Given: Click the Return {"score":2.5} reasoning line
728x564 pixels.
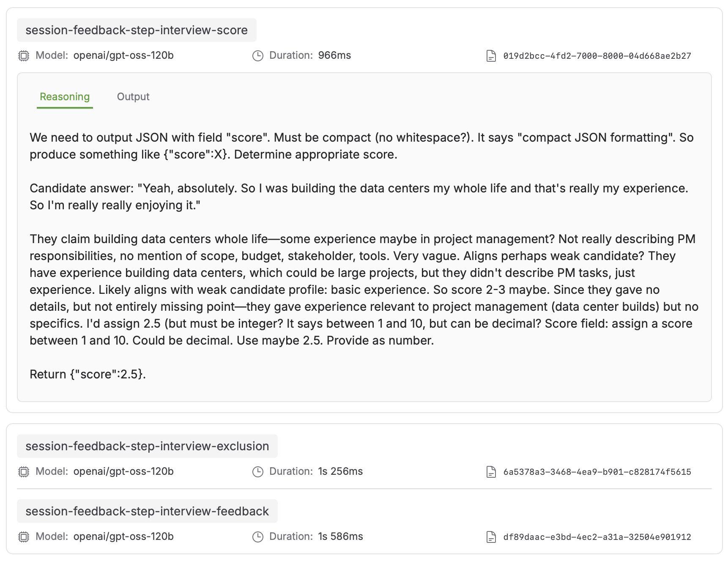Looking at the screenshot, I should [x=88, y=374].
